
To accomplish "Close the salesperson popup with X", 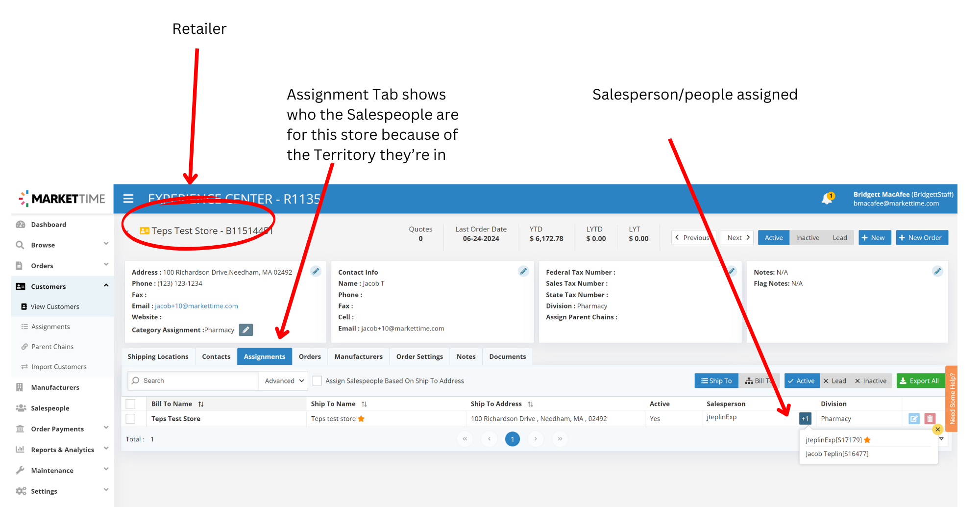I will (937, 430).
